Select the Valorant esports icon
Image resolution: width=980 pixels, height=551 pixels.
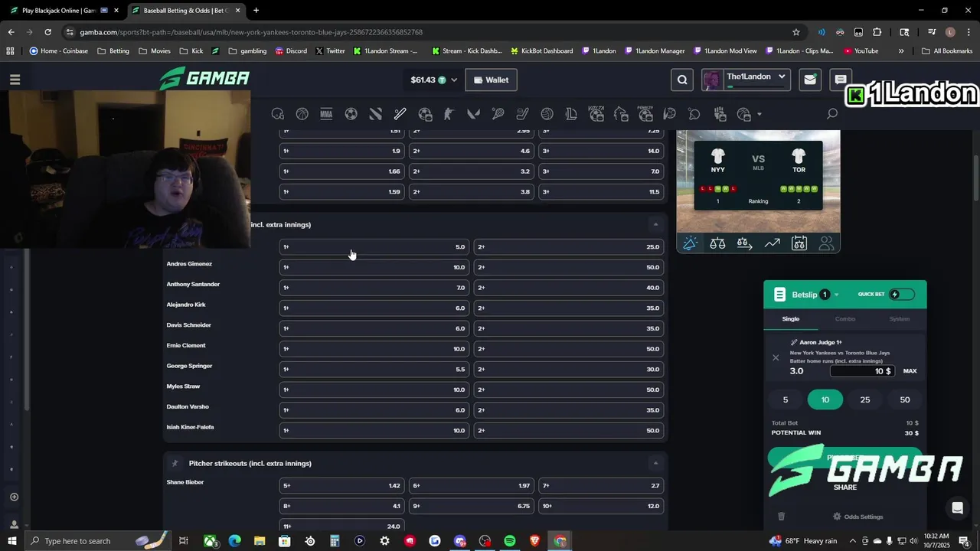pyautogui.click(x=473, y=114)
